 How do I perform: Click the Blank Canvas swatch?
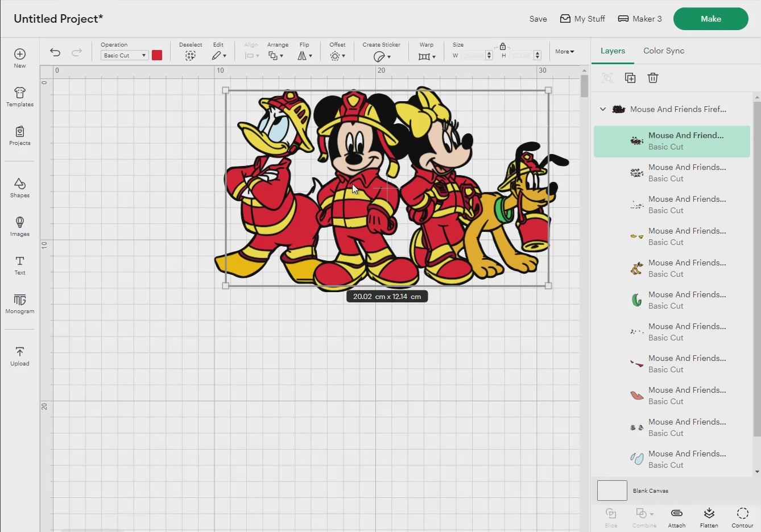[x=612, y=490]
